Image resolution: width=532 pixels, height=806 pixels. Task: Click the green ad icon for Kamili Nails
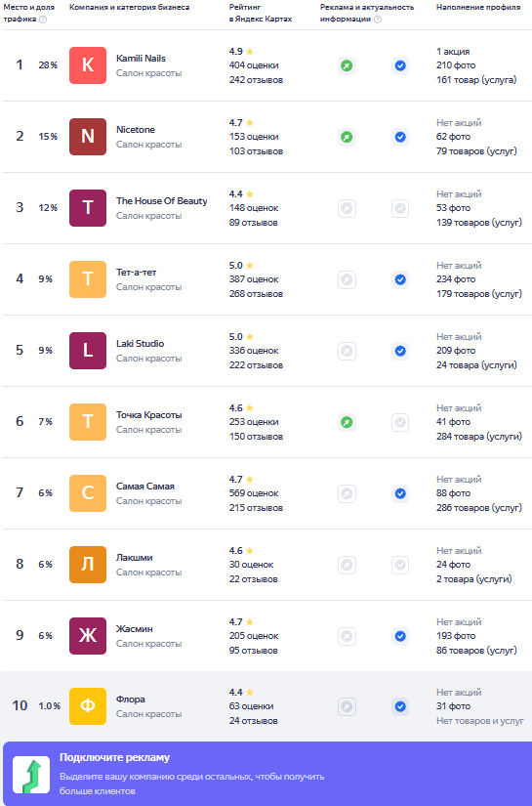point(347,65)
